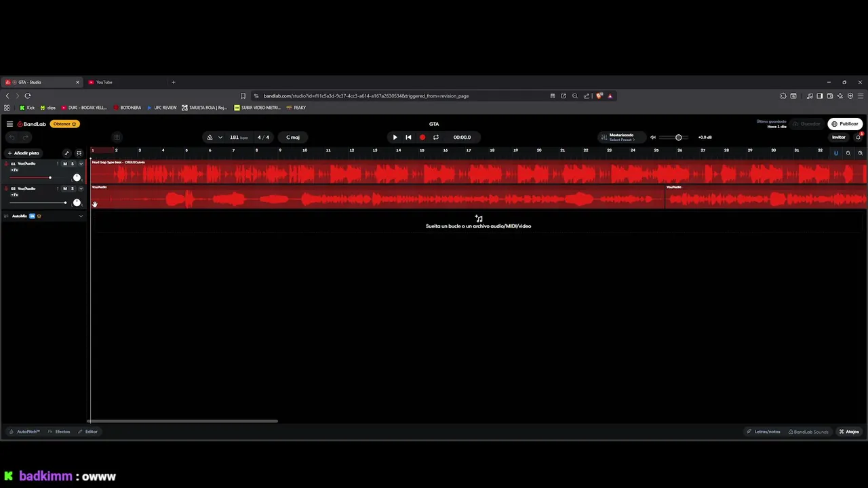Click the Obtener membership button
The height and width of the screenshot is (488, 868).
[x=65, y=124]
